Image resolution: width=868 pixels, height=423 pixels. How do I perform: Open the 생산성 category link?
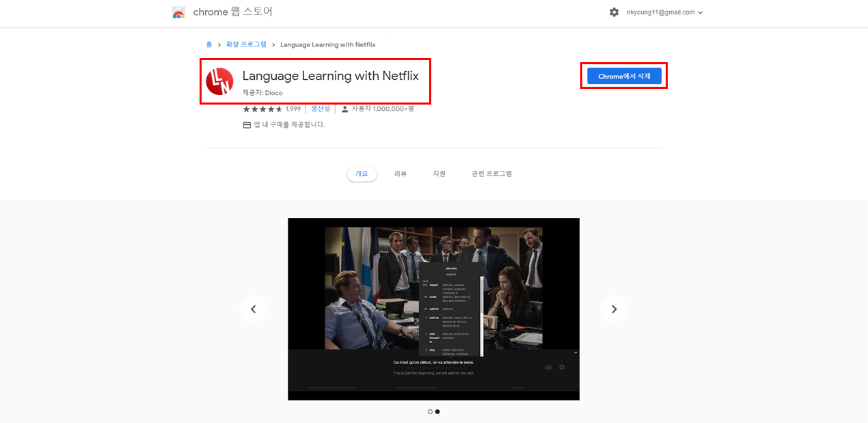(x=321, y=109)
